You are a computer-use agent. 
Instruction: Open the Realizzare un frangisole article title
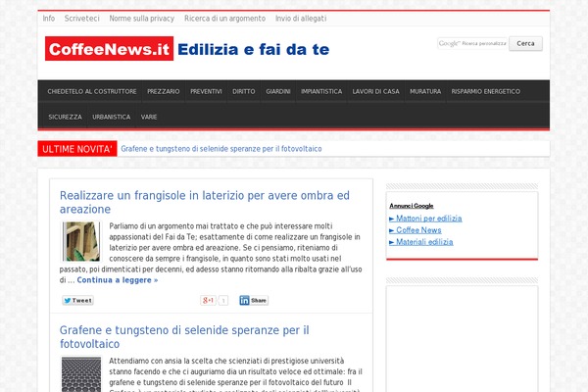click(x=205, y=202)
